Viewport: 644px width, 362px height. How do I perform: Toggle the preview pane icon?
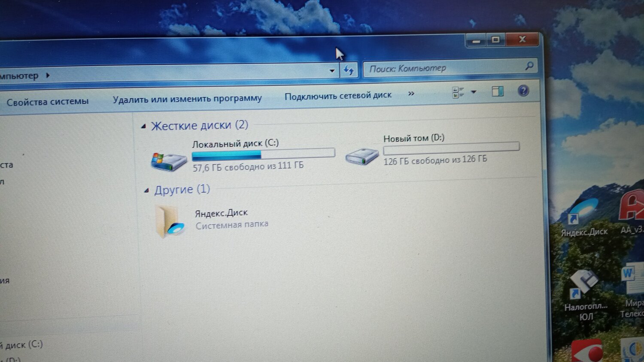click(498, 91)
